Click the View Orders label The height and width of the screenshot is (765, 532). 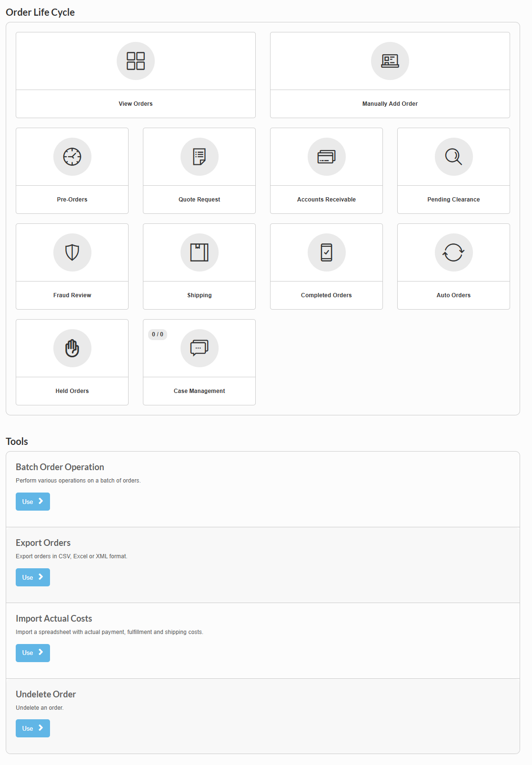(136, 104)
